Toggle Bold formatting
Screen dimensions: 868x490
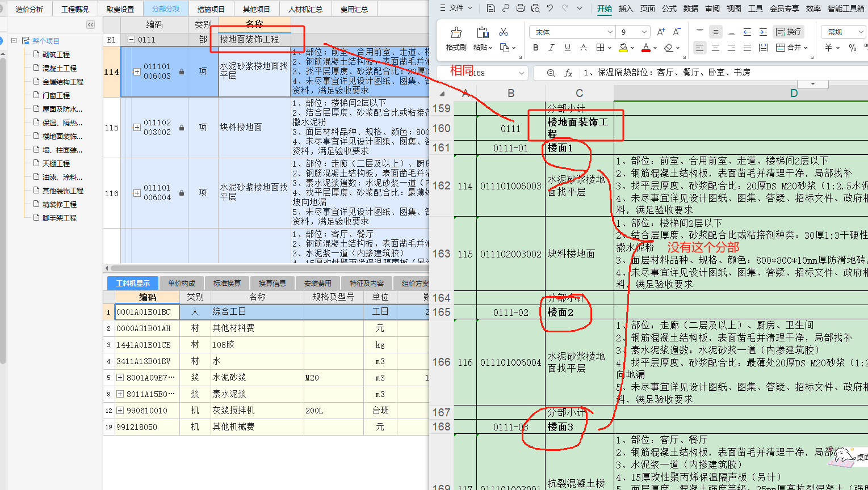pyautogui.click(x=535, y=48)
